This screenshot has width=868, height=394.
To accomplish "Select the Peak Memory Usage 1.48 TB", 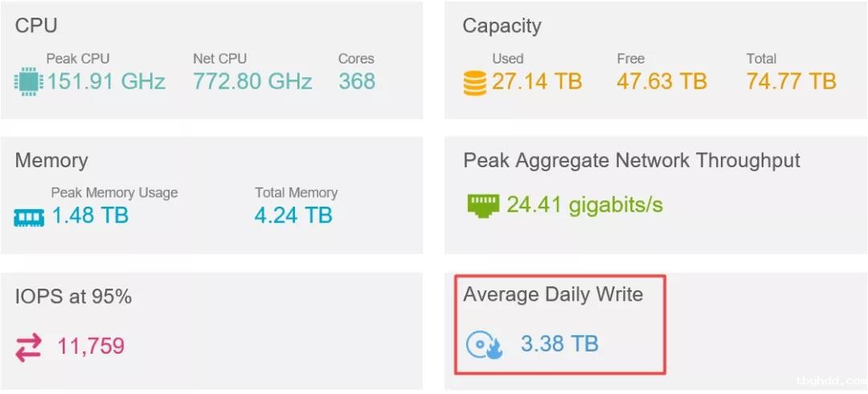I will 90,215.
